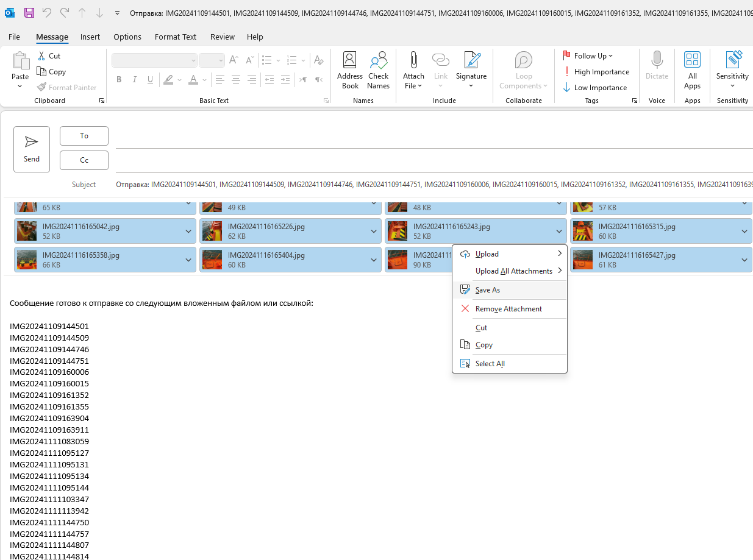Image resolution: width=753 pixels, height=560 pixels.
Task: Clear all formatting with the eraser icon
Action: coord(318,60)
